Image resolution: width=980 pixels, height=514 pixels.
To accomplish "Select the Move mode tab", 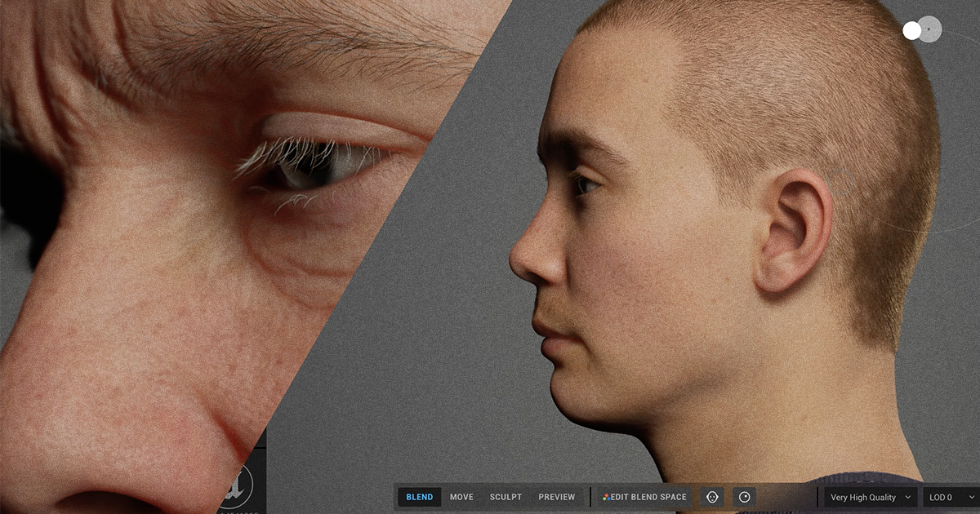I will tap(461, 497).
